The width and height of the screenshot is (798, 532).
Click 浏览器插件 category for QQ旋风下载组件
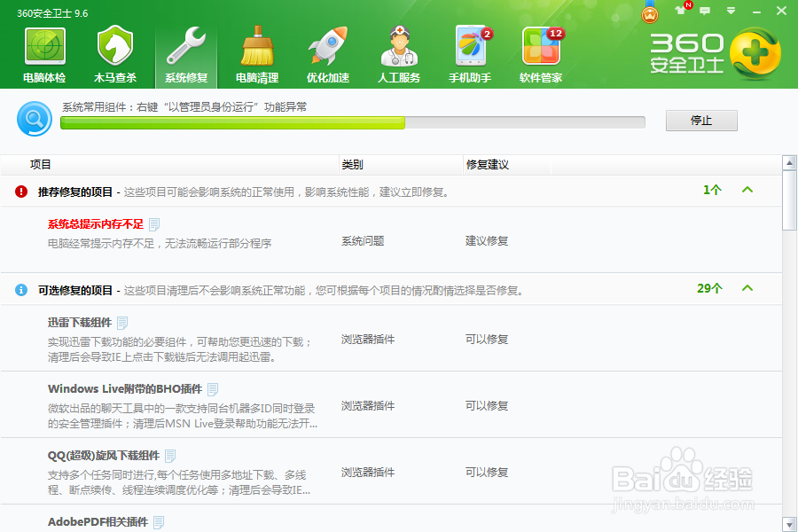point(368,473)
